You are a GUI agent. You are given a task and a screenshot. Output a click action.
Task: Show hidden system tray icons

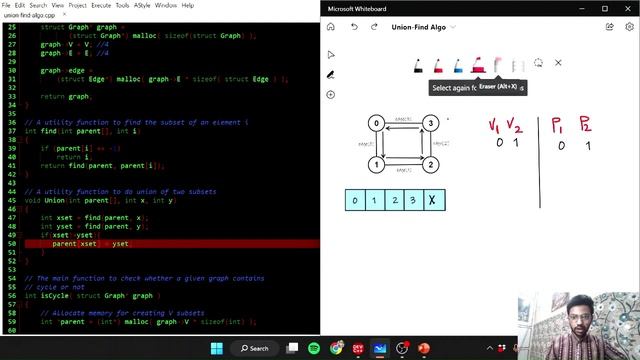(489, 348)
